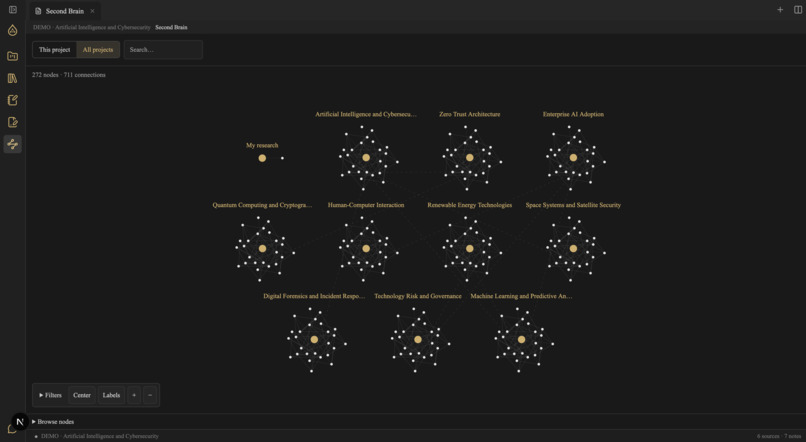Select the Human-Computer Interaction hub node
The width and height of the screenshot is (806, 442).
click(x=366, y=249)
